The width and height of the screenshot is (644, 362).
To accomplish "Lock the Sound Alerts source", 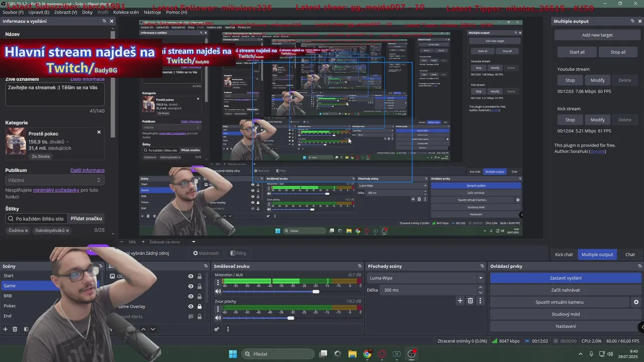I will tap(200, 317).
